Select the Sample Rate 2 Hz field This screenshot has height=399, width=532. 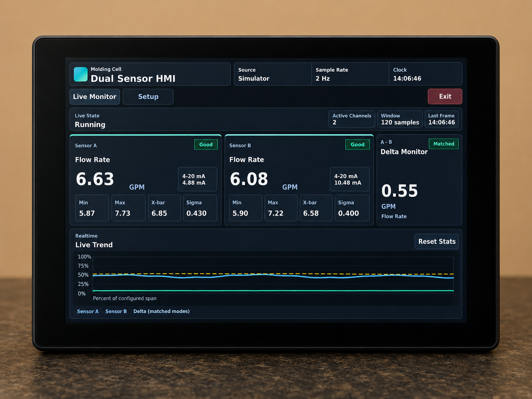(x=350, y=74)
